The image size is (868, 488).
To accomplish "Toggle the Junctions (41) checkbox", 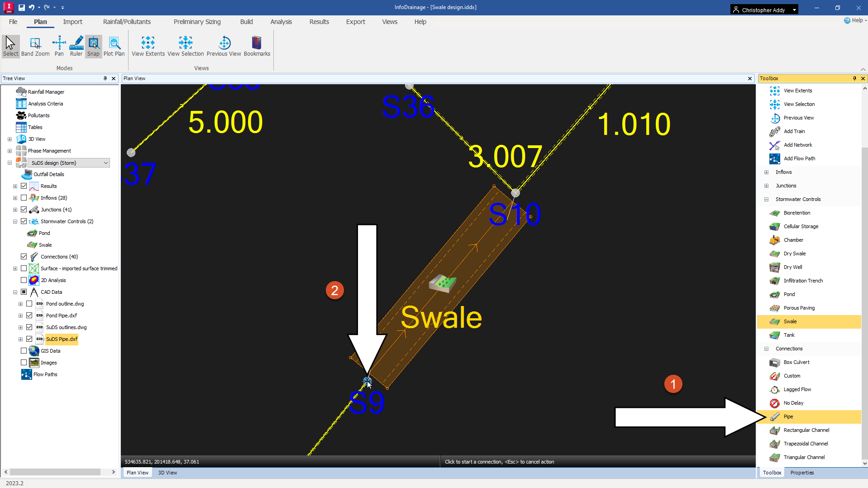I will click(24, 210).
